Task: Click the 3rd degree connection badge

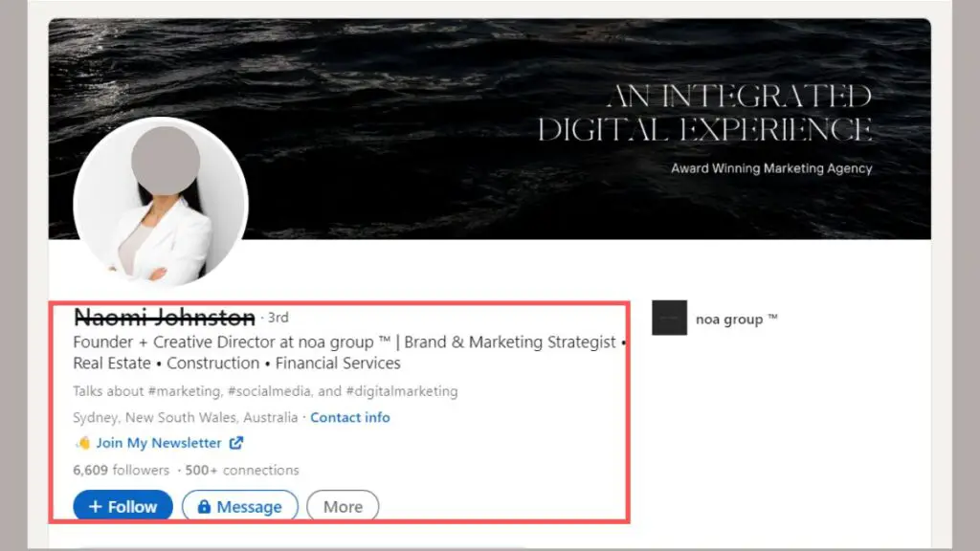Action: 278,318
